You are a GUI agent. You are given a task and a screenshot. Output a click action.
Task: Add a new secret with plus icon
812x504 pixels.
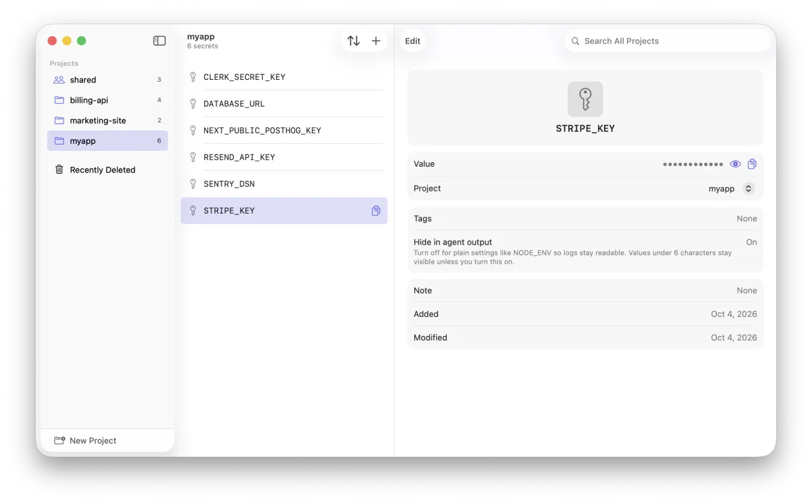pos(376,41)
